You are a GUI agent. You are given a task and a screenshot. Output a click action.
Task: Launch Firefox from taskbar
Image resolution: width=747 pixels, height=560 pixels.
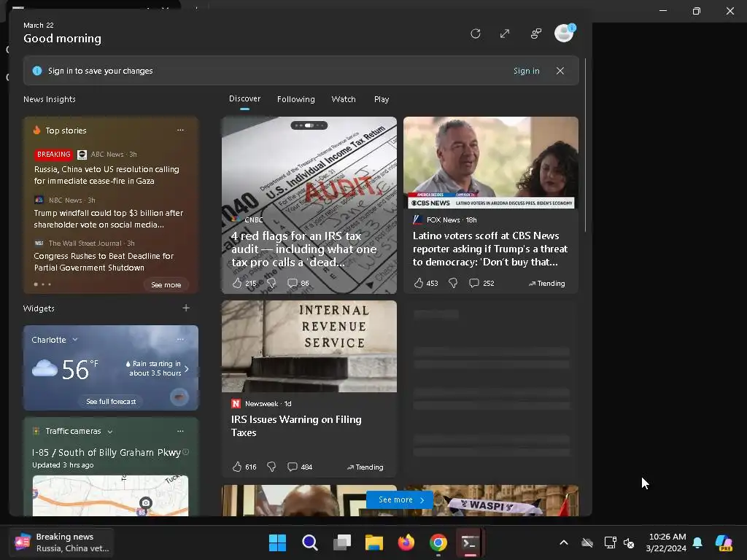click(x=406, y=542)
